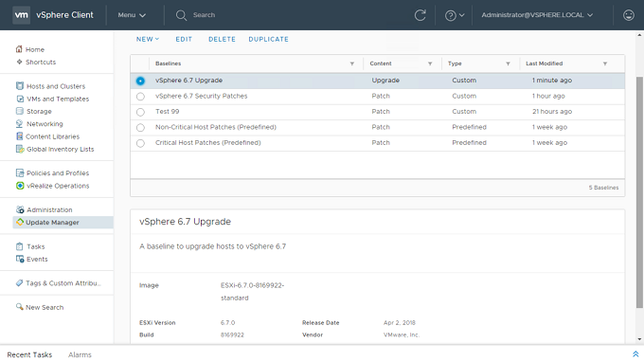Filter the Last Modified column

[x=605, y=63]
